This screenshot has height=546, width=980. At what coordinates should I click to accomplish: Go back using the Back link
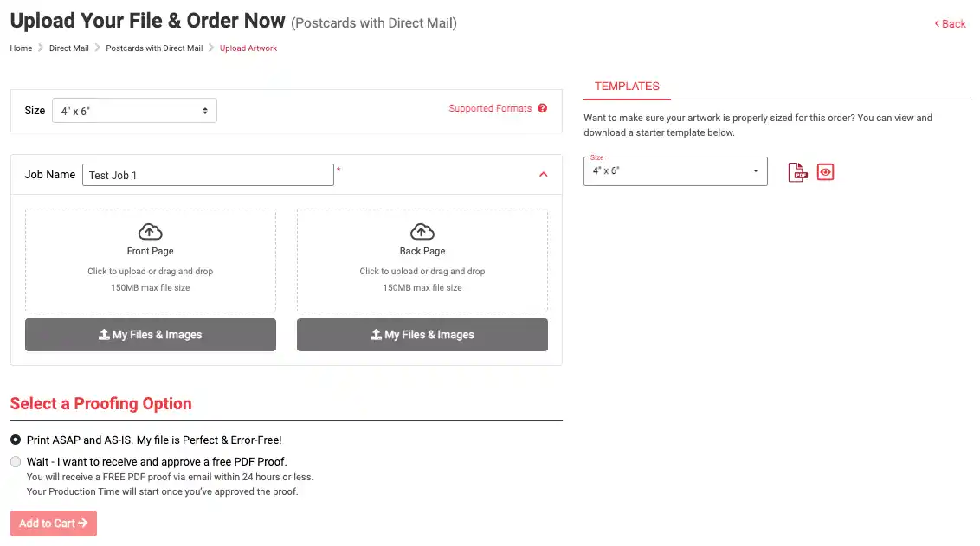[950, 24]
